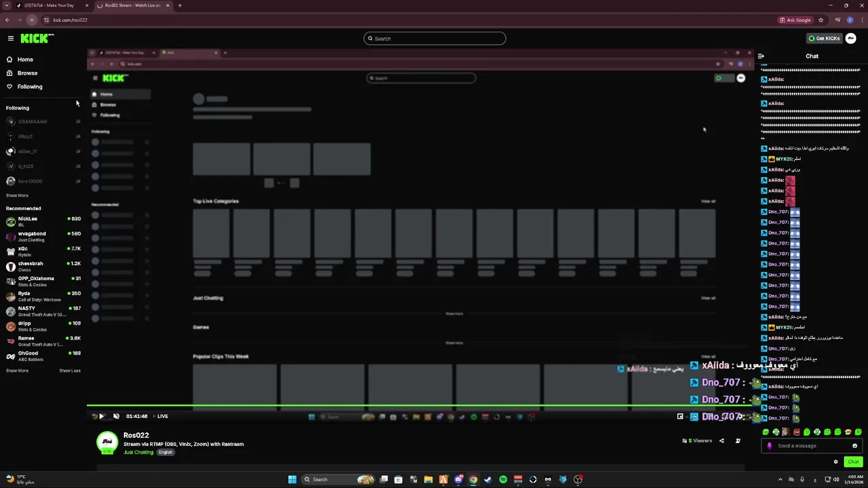Screen dimensions: 868x488
Task: Expand Recommended list with Show More
Action: pos(17,371)
